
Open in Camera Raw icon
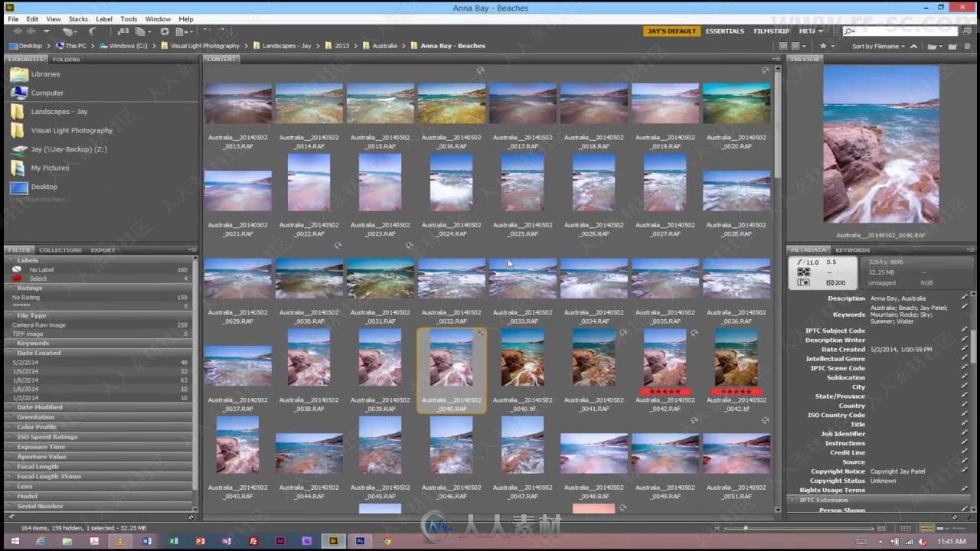(165, 31)
